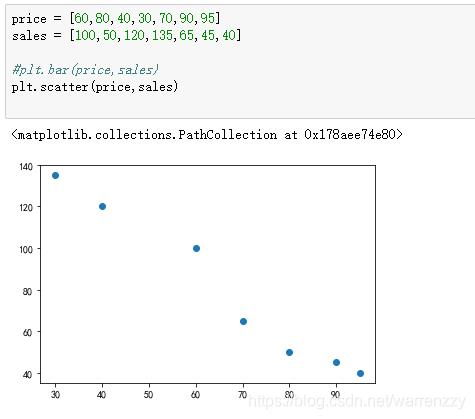Place cursor in the price list line
Image resolution: width=475 pixels, height=419 pixels.
[116, 18]
